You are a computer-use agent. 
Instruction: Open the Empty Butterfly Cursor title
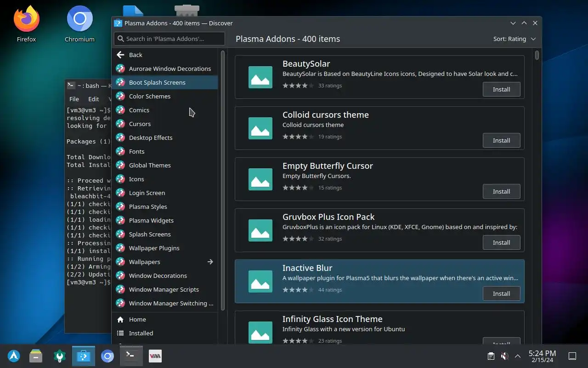(x=328, y=166)
